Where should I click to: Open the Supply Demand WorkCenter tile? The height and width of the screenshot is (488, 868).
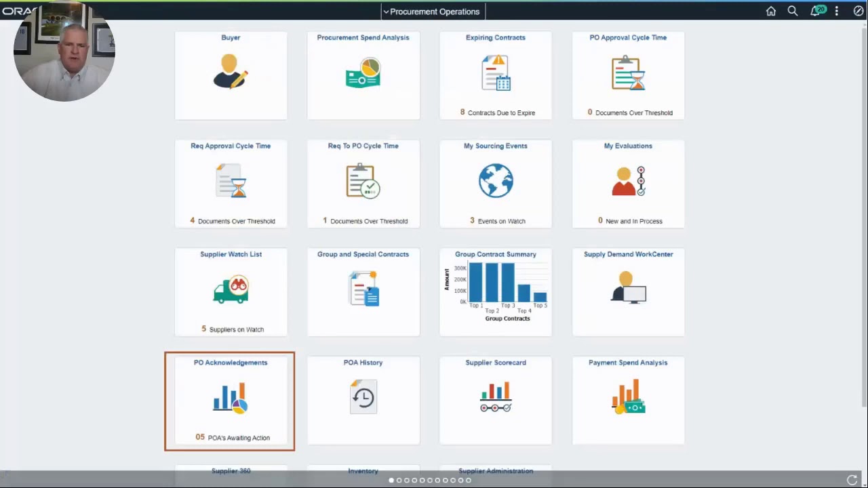tap(628, 292)
